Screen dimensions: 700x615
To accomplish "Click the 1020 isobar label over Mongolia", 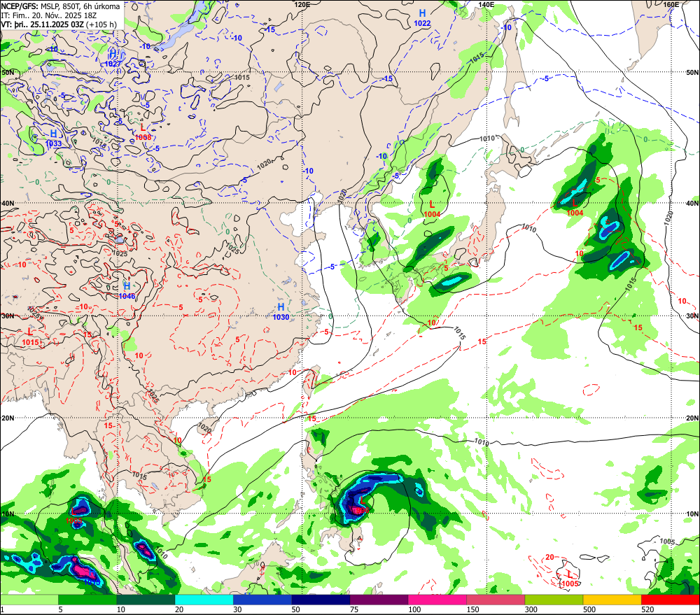I will coord(265,164).
